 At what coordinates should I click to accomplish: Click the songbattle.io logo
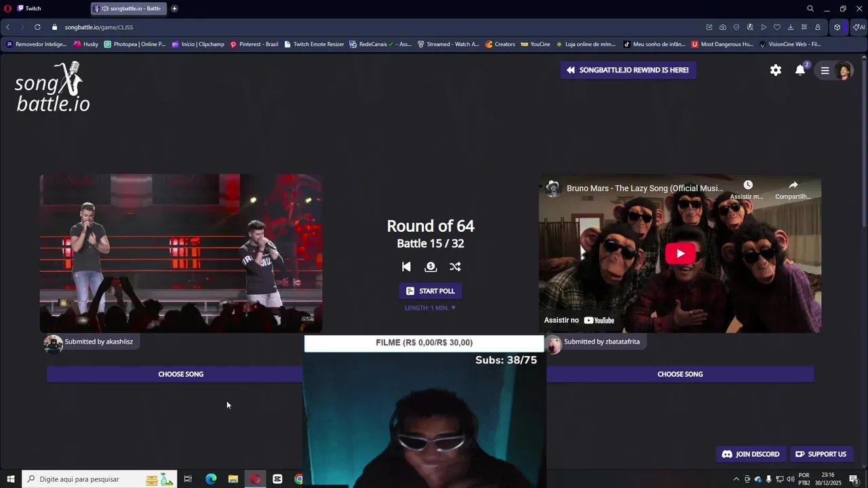[x=52, y=87]
